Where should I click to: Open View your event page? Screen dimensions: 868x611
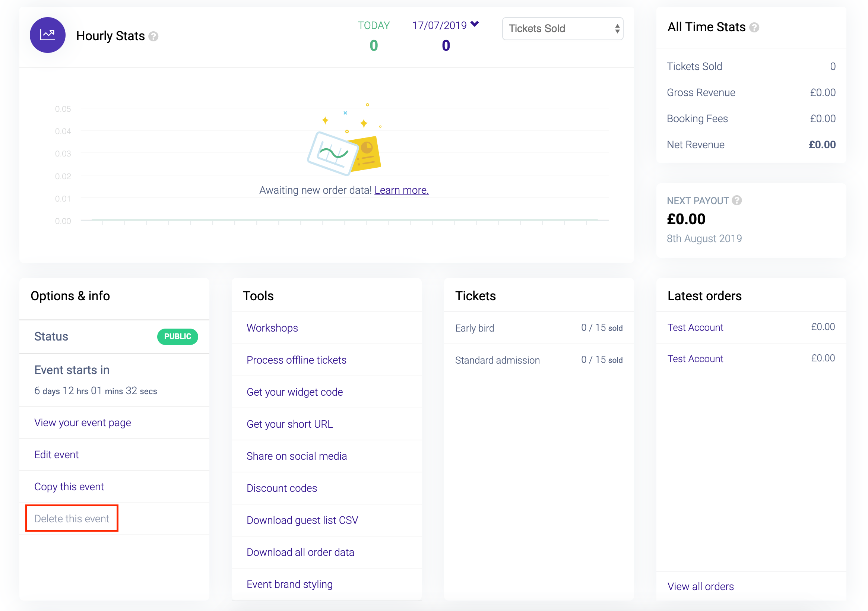point(82,423)
